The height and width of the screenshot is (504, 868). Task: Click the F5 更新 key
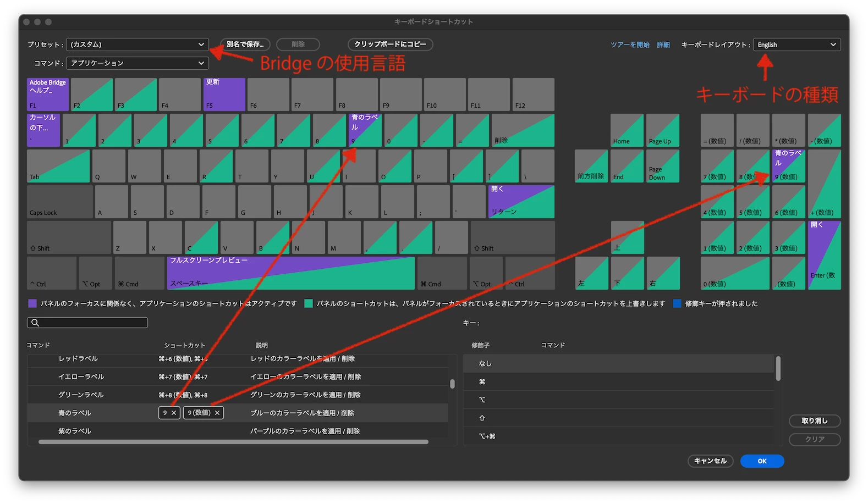[224, 95]
